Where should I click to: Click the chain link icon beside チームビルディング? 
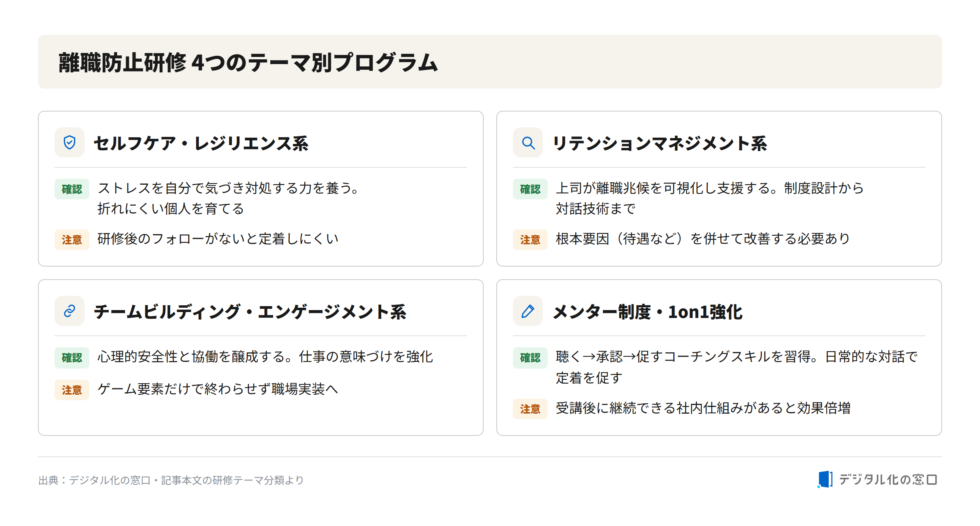pos(70,311)
